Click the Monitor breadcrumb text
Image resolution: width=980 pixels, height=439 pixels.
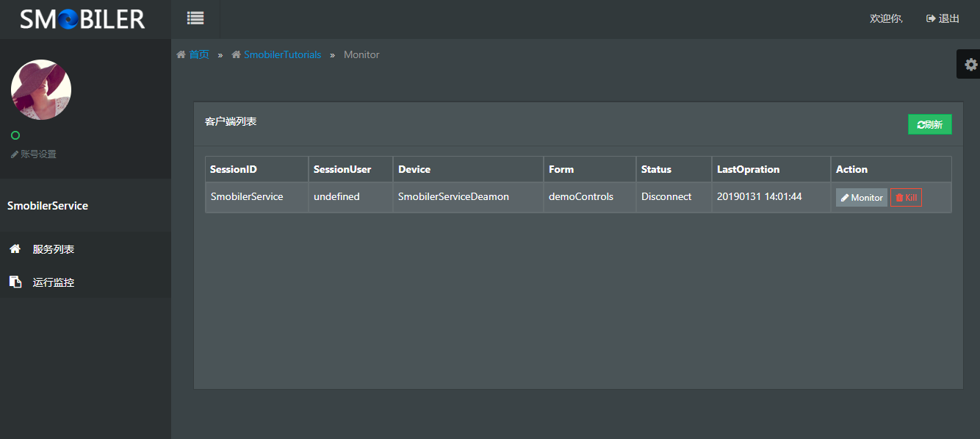361,54
